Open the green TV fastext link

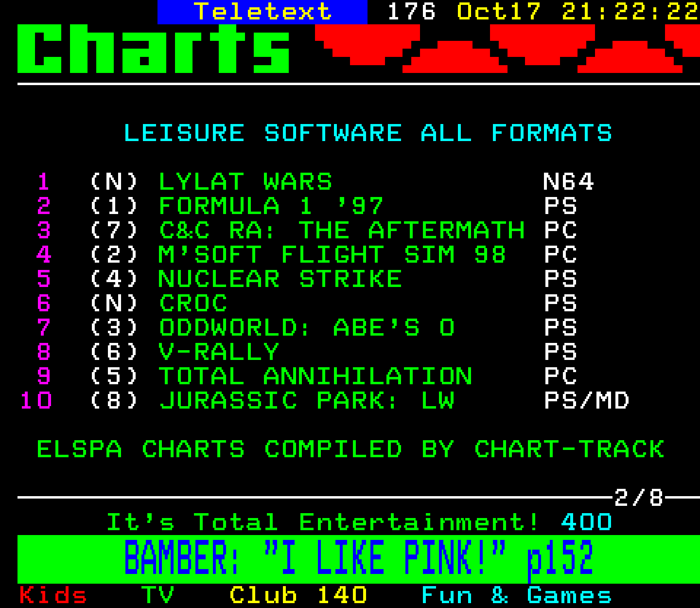(158, 595)
